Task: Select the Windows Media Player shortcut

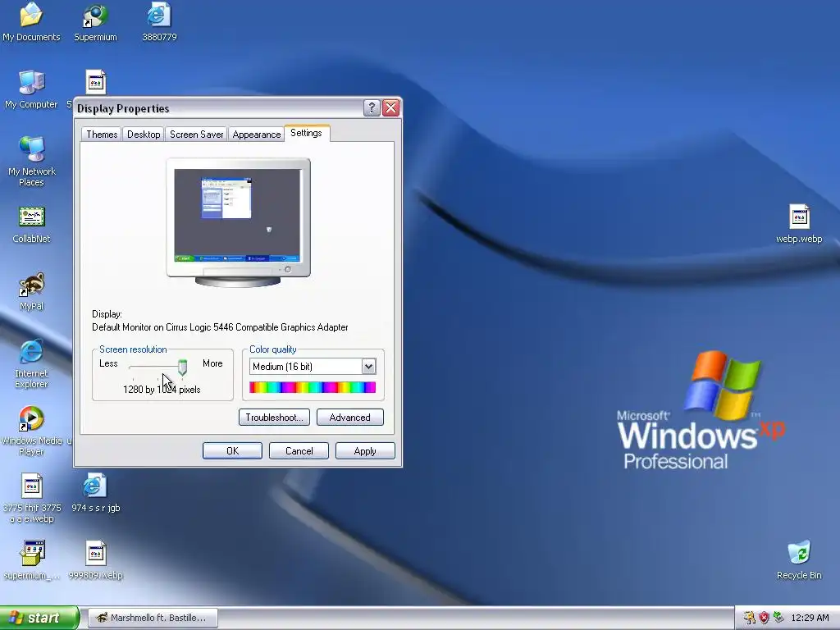Action: click(x=31, y=431)
